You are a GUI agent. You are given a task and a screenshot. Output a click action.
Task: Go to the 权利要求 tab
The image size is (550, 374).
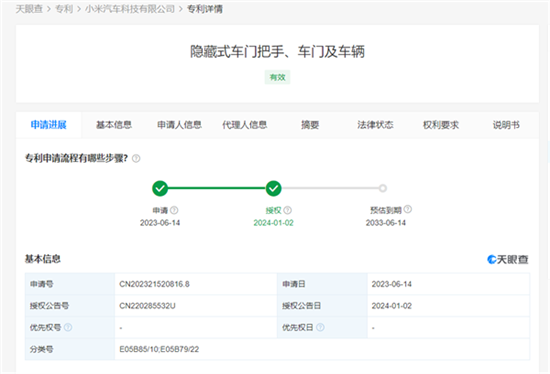(441, 125)
